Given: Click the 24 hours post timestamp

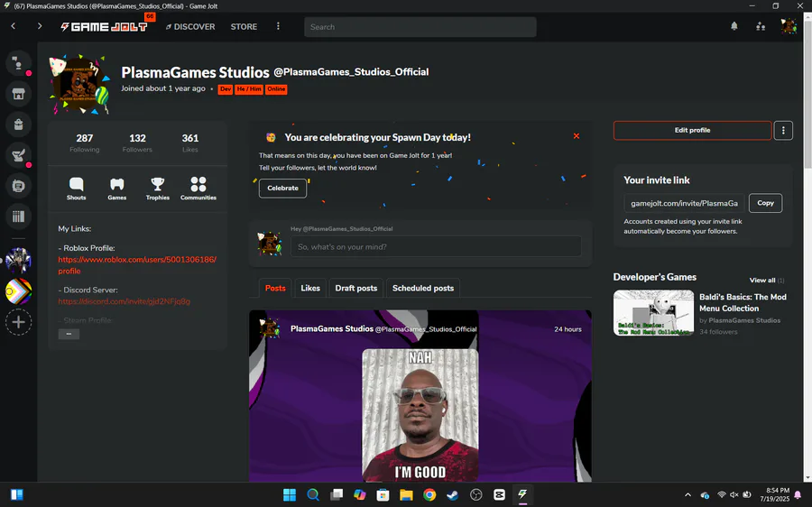Looking at the screenshot, I should 567,329.
